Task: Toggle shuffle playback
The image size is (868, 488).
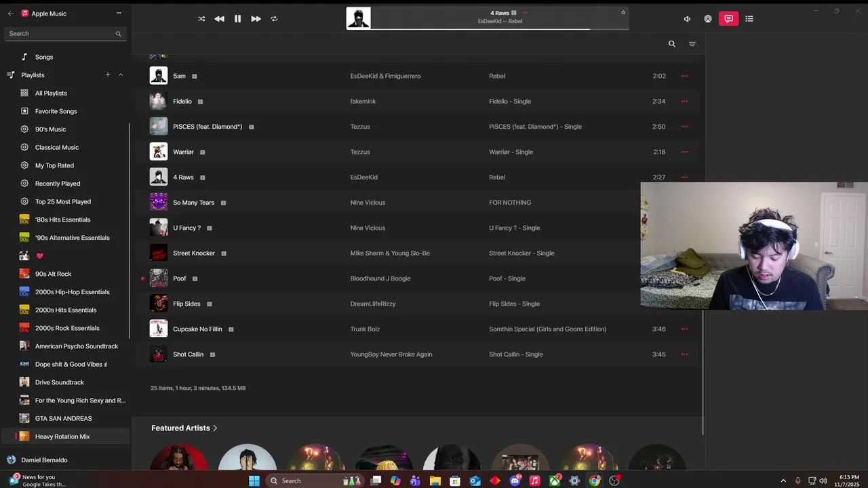Action: tap(201, 19)
